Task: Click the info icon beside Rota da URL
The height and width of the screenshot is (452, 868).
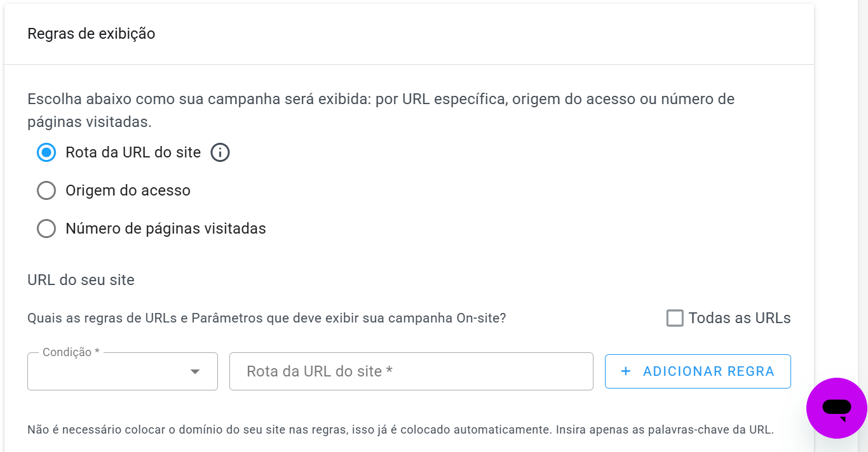Action: (220, 153)
